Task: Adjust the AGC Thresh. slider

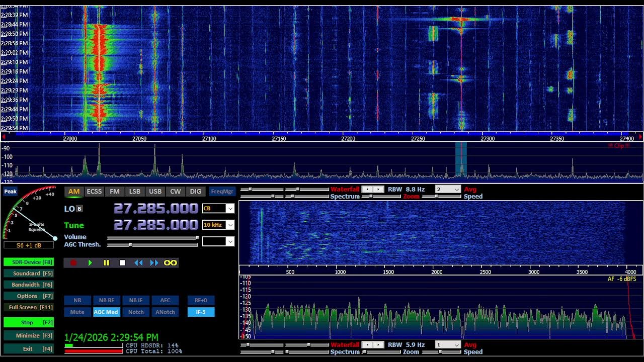Action: pos(152,245)
